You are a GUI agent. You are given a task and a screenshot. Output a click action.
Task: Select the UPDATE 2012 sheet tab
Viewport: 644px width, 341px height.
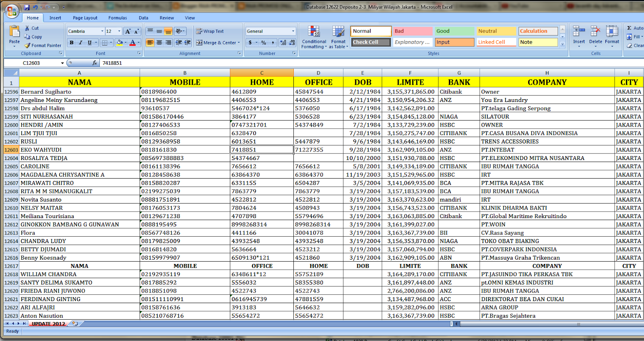pos(48,324)
